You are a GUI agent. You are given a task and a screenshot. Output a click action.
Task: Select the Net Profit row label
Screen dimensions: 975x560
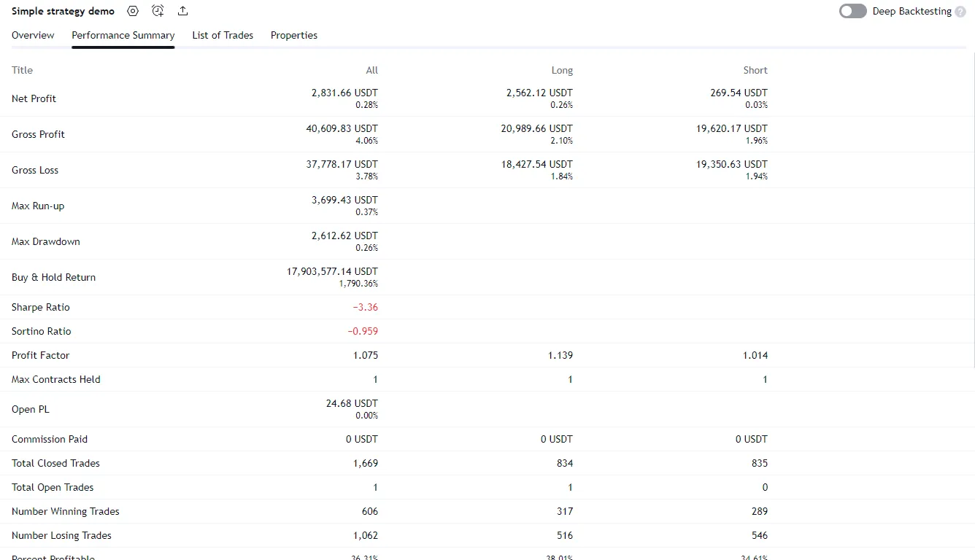coord(34,98)
